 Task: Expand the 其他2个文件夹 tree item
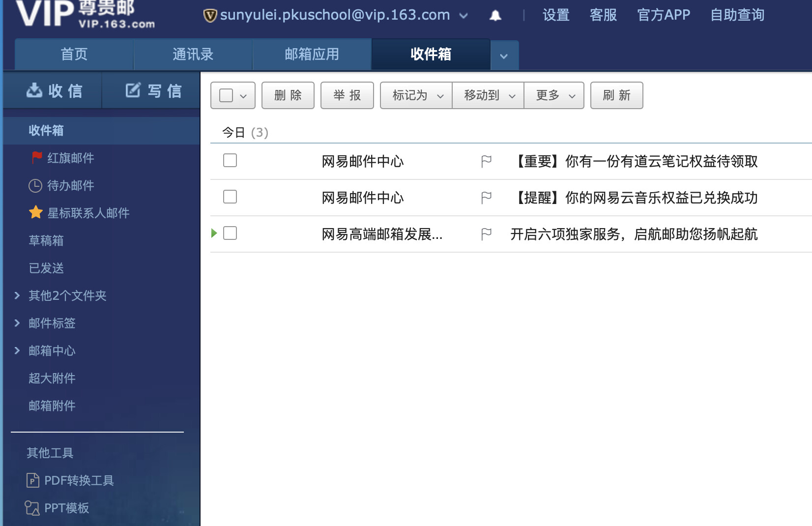click(x=17, y=295)
